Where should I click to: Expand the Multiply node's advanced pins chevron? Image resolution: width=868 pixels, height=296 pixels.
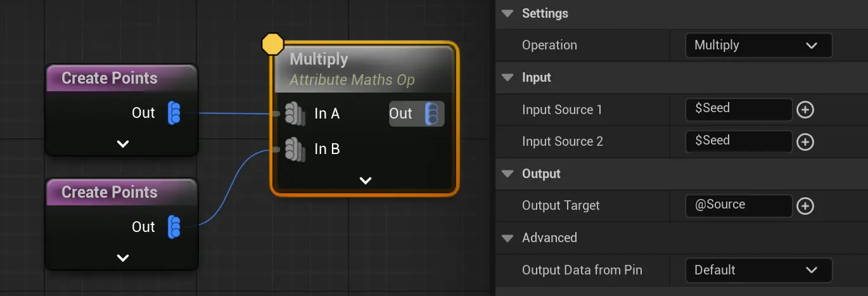coord(365,181)
